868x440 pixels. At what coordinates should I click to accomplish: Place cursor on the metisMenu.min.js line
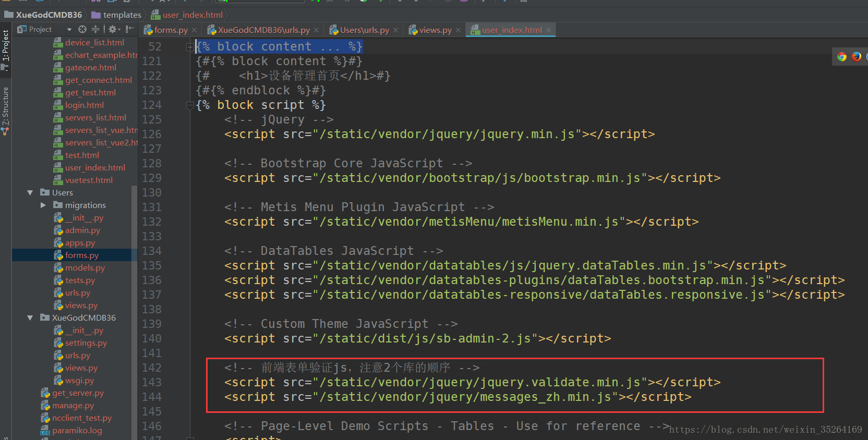(461, 222)
